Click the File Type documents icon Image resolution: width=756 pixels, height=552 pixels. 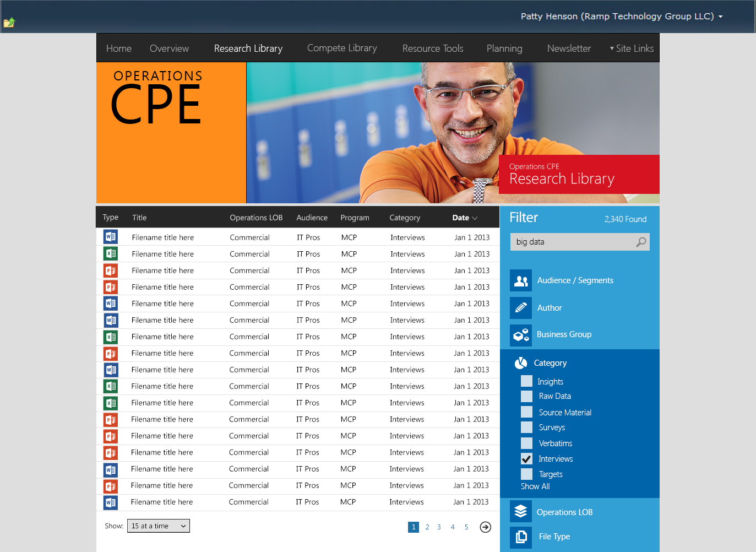520,537
